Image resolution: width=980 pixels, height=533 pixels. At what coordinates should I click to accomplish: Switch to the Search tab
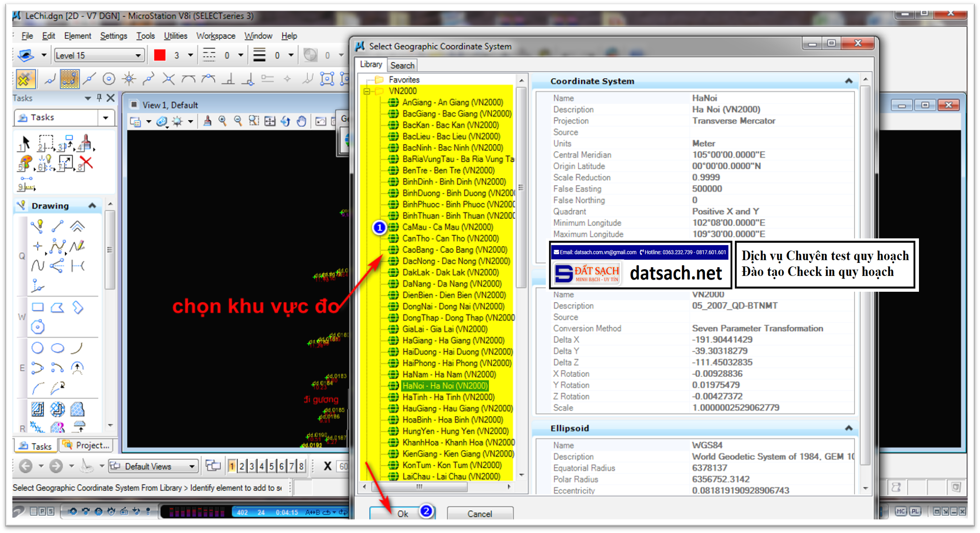click(x=402, y=65)
